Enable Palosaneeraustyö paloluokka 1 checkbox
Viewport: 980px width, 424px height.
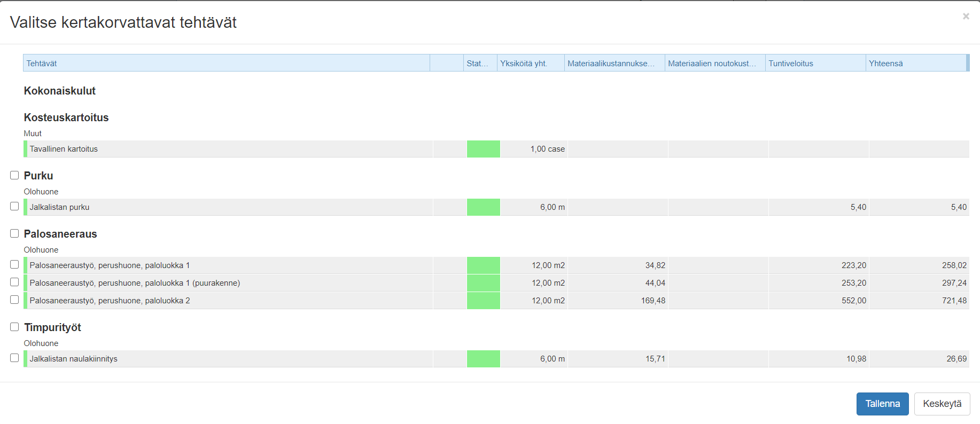14,264
